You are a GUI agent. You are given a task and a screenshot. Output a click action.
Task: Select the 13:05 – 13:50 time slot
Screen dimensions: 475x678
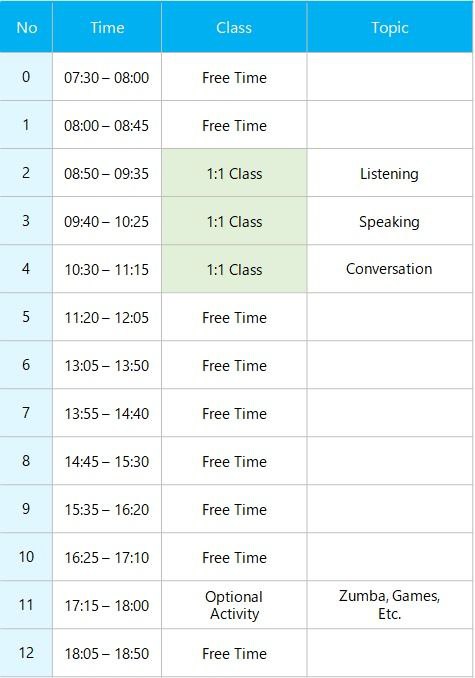[107, 365]
